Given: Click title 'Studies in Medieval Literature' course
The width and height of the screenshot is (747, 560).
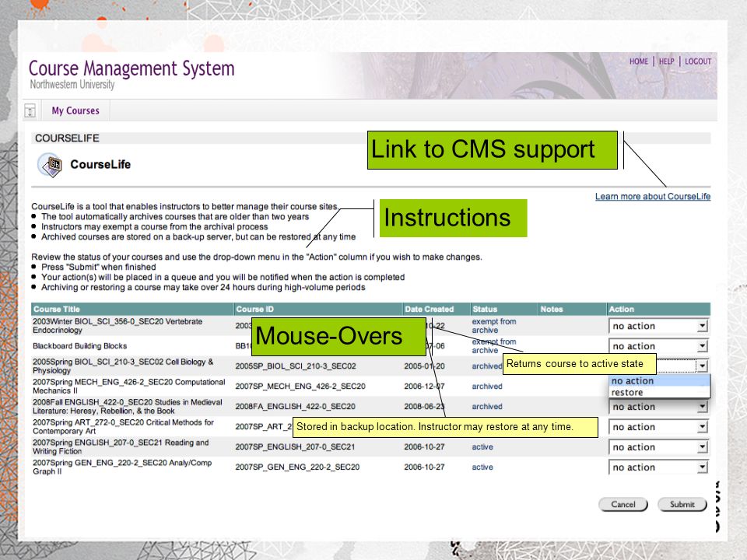Looking at the screenshot, I should click(x=127, y=406).
